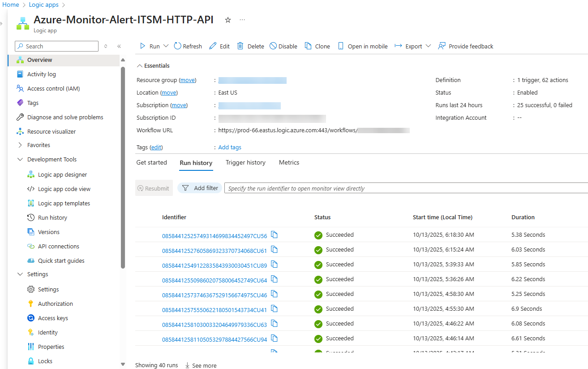The image size is (588, 369).
Task: Open Logic app designer in sidebar
Action: 62,175
